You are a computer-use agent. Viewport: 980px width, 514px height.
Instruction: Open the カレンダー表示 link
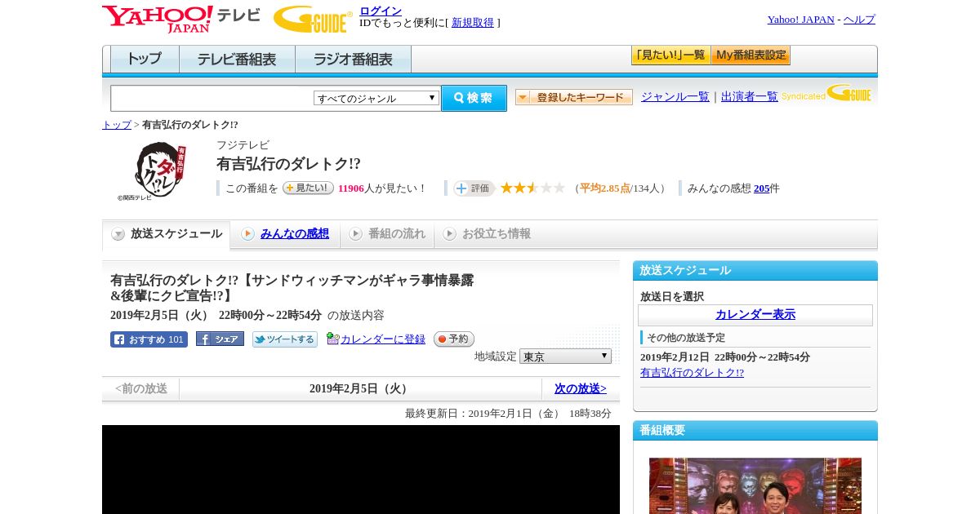755,315
